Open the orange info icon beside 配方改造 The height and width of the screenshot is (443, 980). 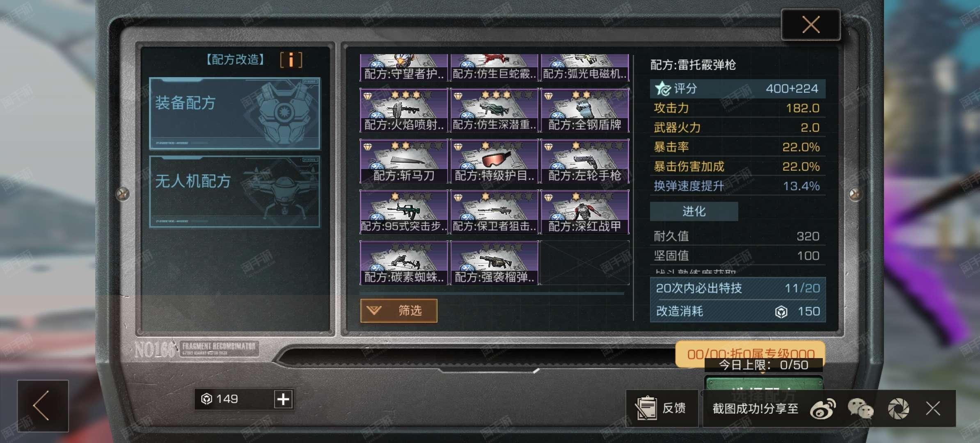[x=291, y=60]
